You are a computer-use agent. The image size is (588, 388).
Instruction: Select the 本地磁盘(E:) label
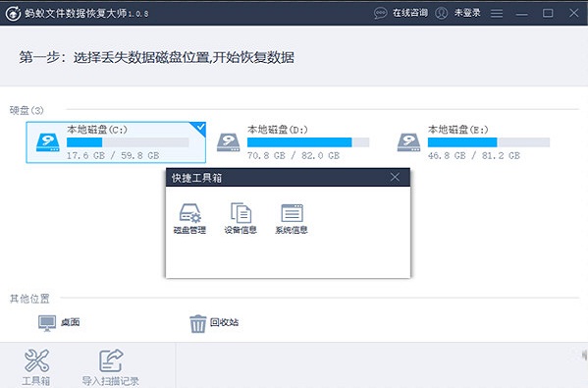tap(458, 130)
